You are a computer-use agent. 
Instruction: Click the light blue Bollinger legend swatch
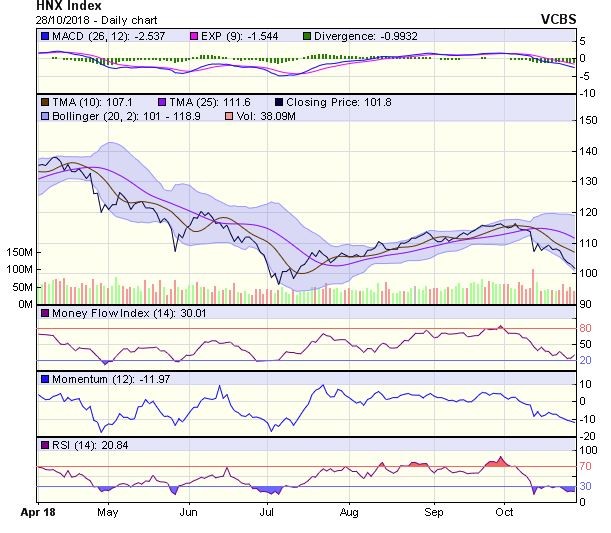pos(44,116)
